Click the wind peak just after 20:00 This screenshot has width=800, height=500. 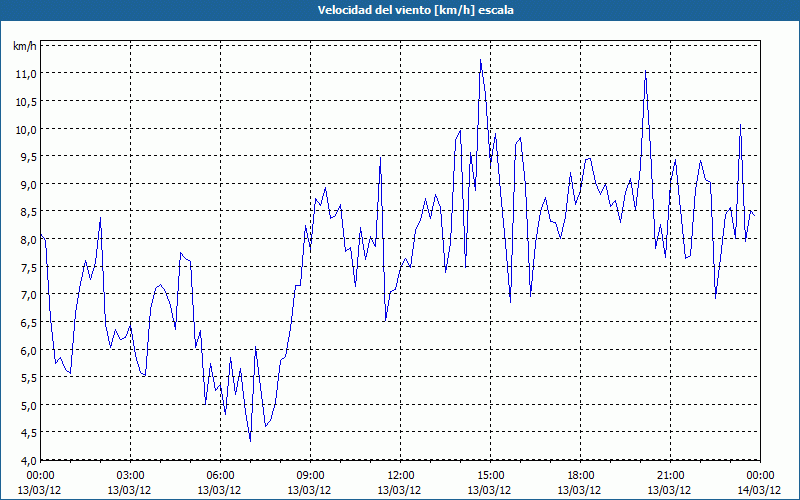(645, 71)
